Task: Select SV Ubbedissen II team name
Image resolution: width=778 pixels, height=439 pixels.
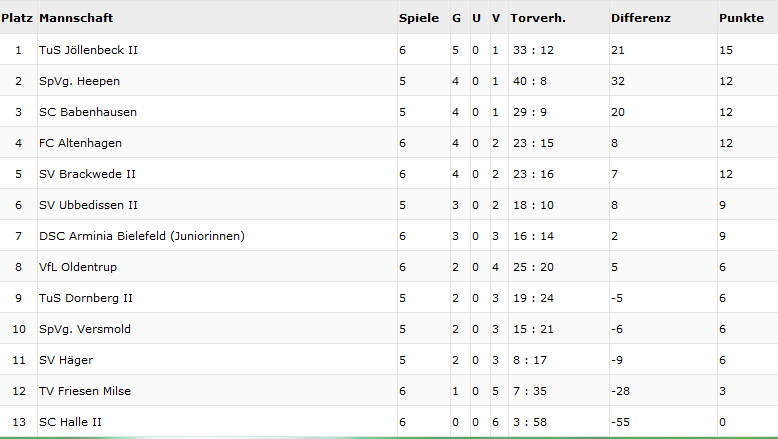Action: pyautogui.click(x=88, y=205)
